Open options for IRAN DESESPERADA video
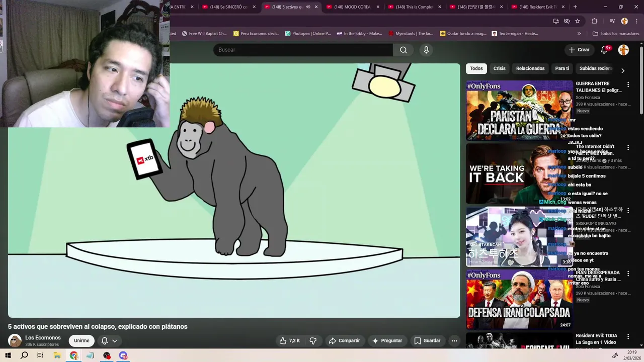 click(x=628, y=274)
